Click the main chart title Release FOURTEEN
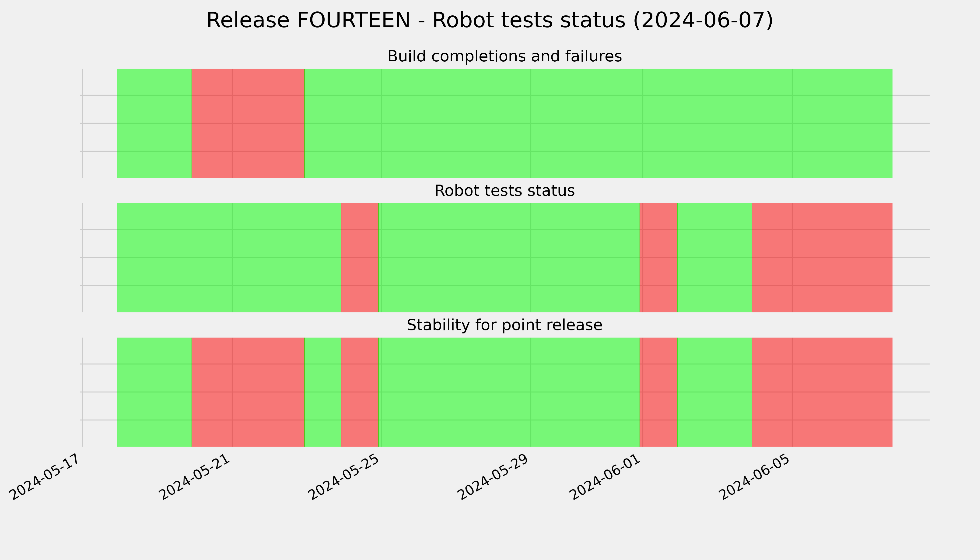The height and width of the screenshot is (560, 980). click(490, 20)
